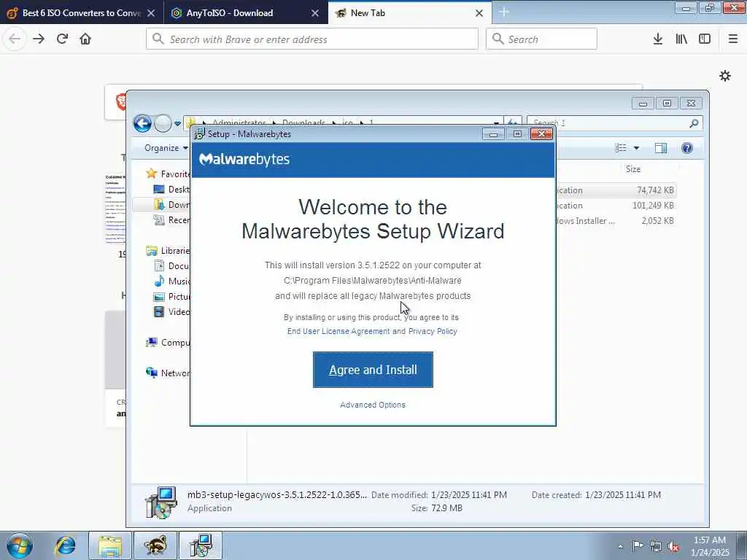Select the Windows Installer file row
The height and width of the screenshot is (560, 747).
tap(616, 220)
